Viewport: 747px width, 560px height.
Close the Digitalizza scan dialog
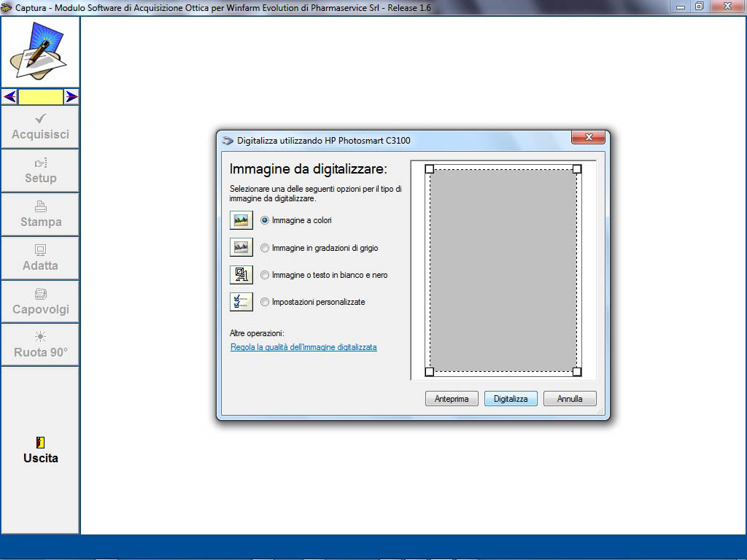click(x=587, y=138)
